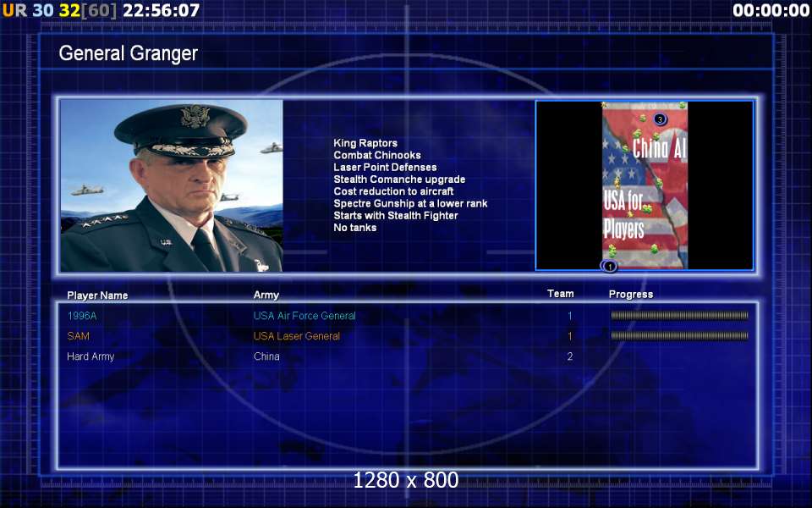Click team number for SAM row

click(x=569, y=336)
